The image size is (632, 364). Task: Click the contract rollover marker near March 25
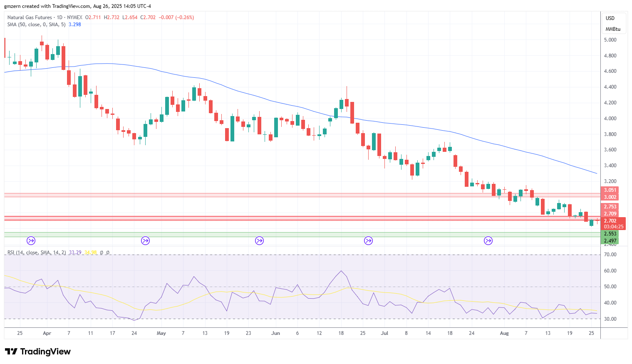(31, 240)
